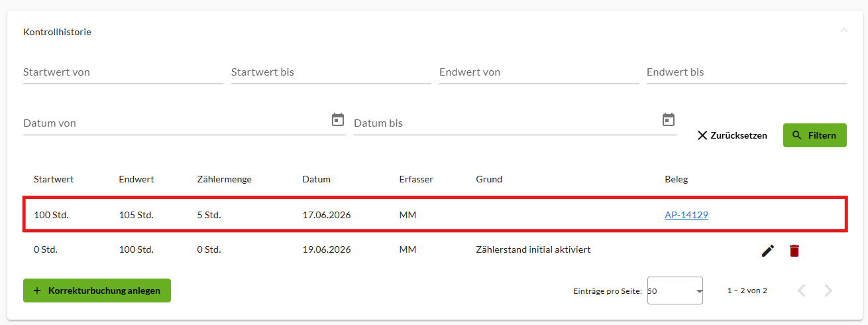Open calendar picker for Datum von

point(338,120)
